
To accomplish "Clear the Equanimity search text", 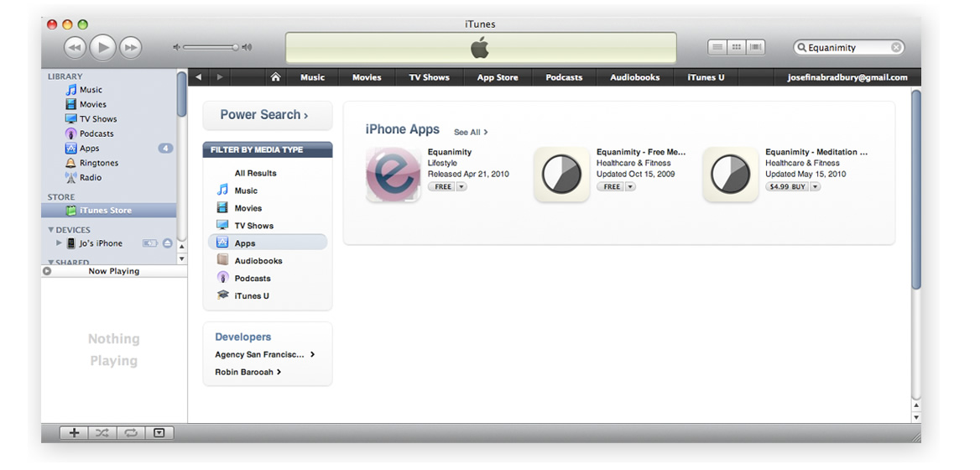I will point(895,48).
